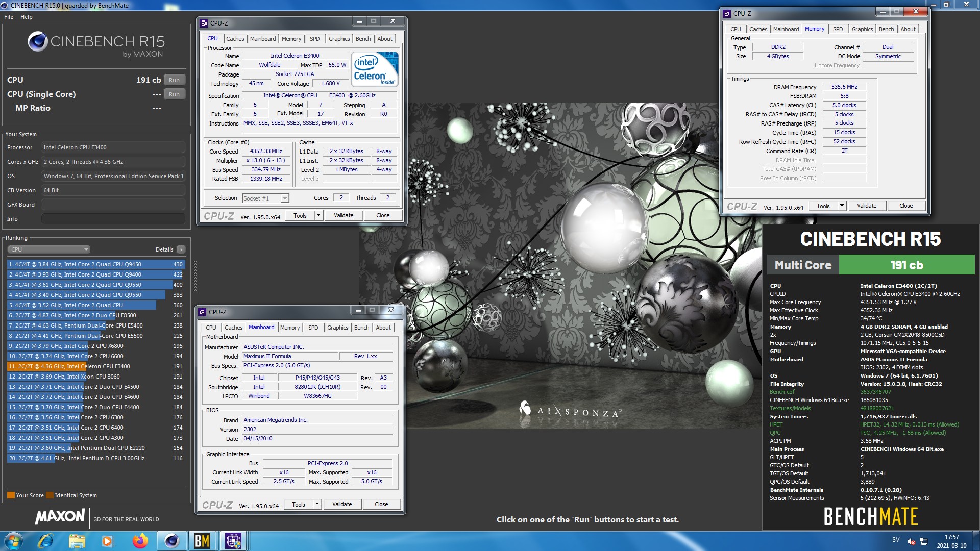Image resolution: width=980 pixels, height=551 pixels.
Task: Click the CPU-Z title icon of the Memory window
Action: [x=727, y=14]
